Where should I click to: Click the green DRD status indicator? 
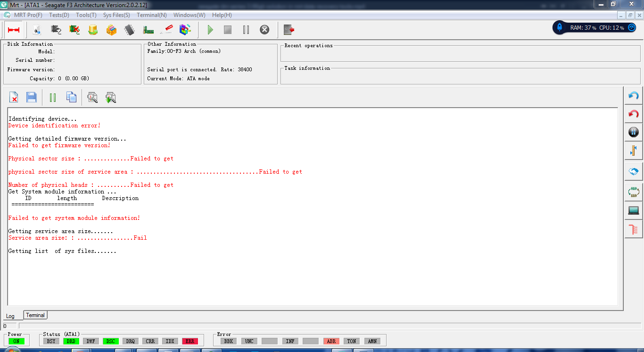pyautogui.click(x=71, y=341)
